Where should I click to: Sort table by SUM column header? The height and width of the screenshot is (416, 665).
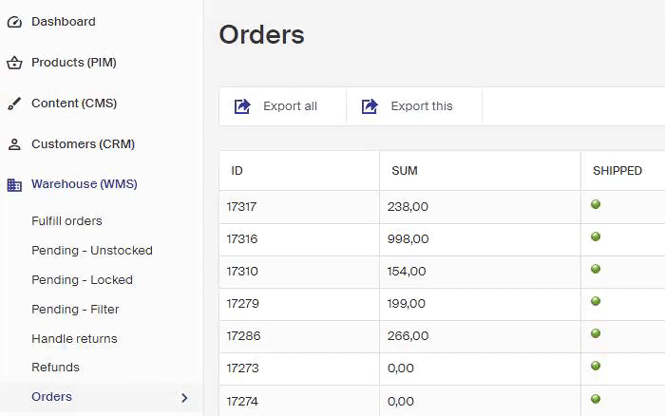404,171
